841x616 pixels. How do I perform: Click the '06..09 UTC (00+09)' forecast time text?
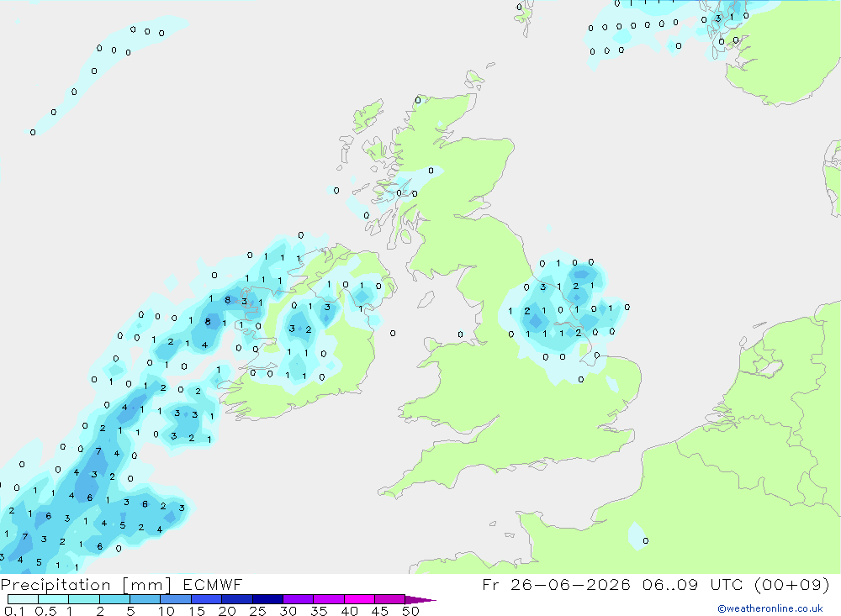[736, 584]
